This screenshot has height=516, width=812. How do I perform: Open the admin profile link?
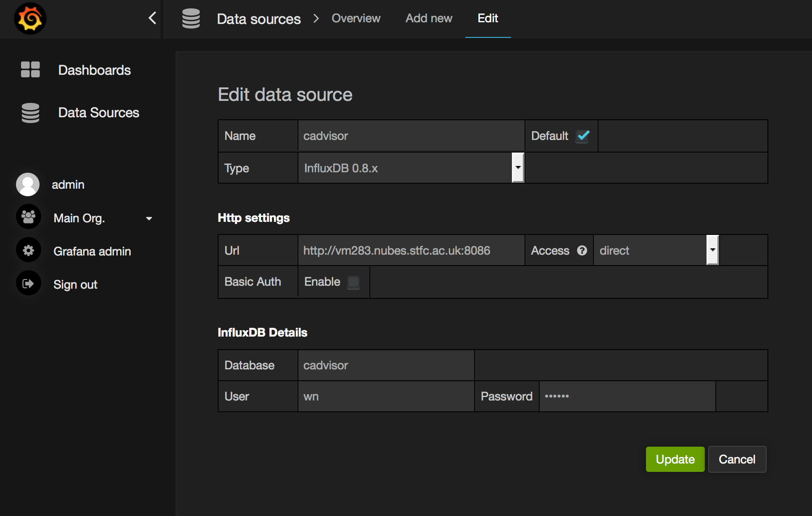click(x=68, y=184)
